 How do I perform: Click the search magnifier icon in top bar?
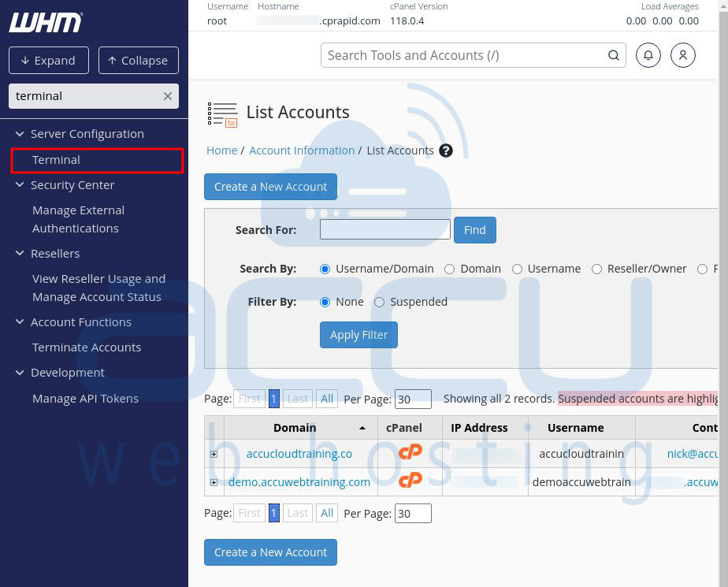613,55
